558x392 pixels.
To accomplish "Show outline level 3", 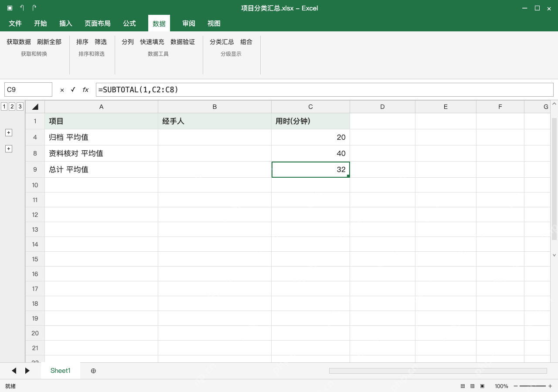I will (20, 106).
